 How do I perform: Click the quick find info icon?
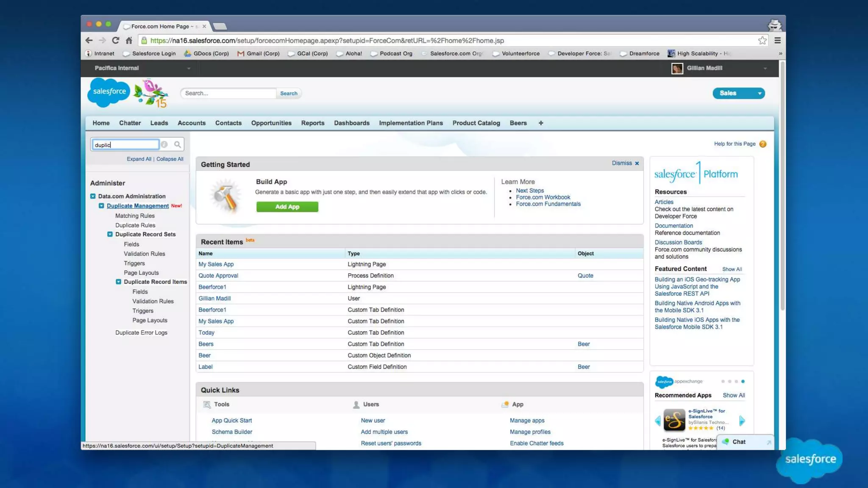(x=164, y=144)
